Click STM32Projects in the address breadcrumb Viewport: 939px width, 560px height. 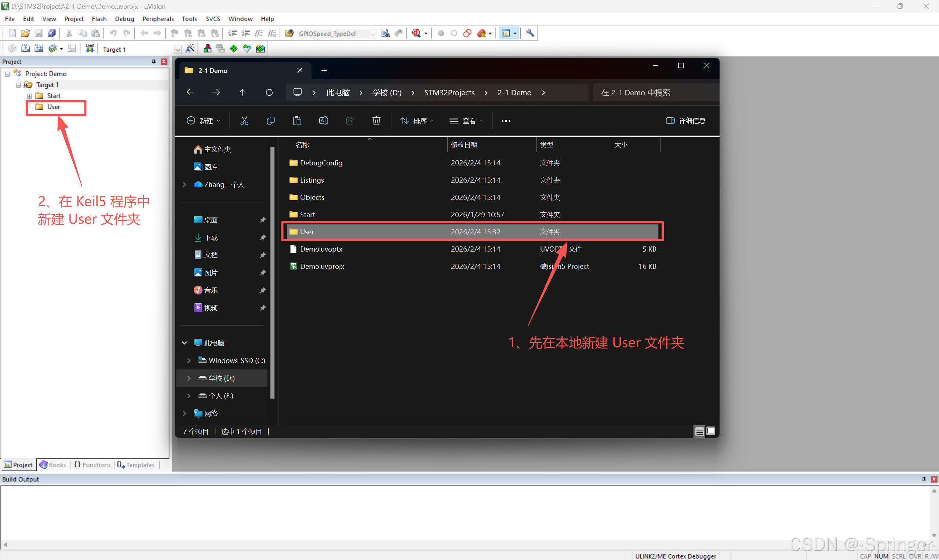coord(449,92)
